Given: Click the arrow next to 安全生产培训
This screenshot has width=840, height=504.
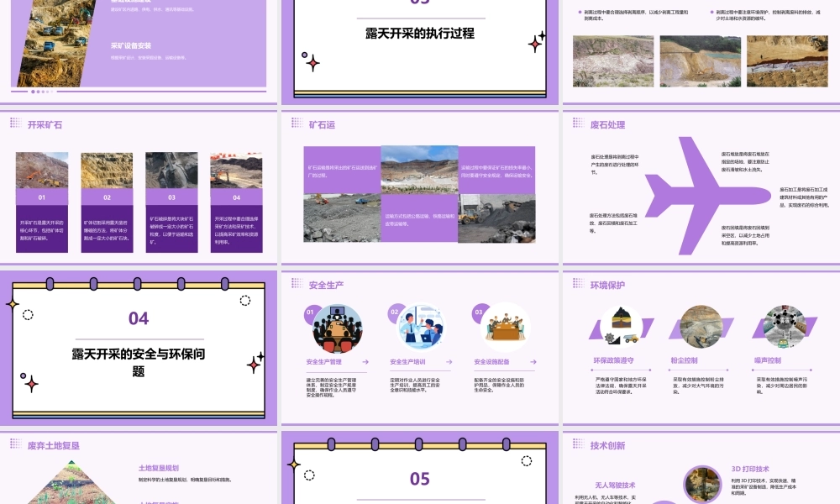Looking at the screenshot, I should click(449, 362).
